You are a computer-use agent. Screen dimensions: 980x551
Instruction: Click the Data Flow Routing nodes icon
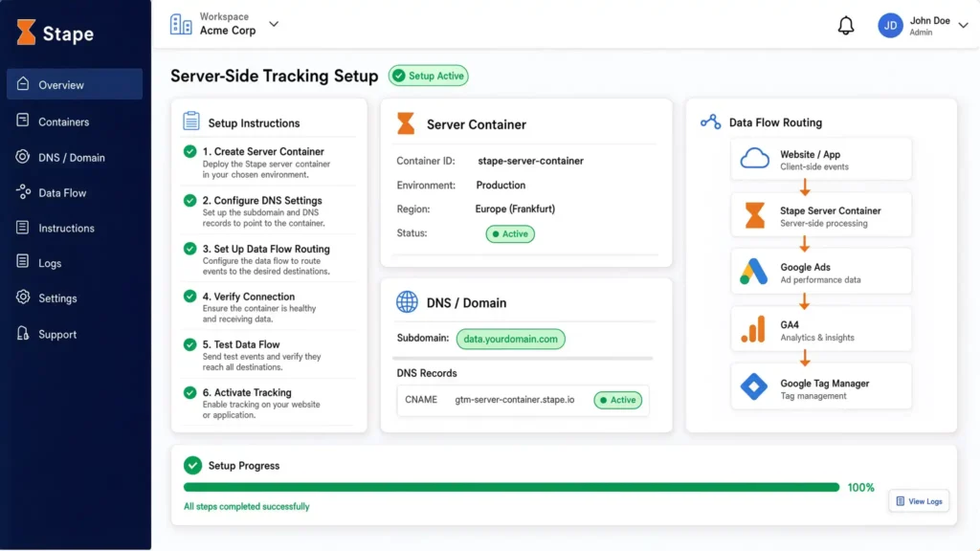pos(711,121)
